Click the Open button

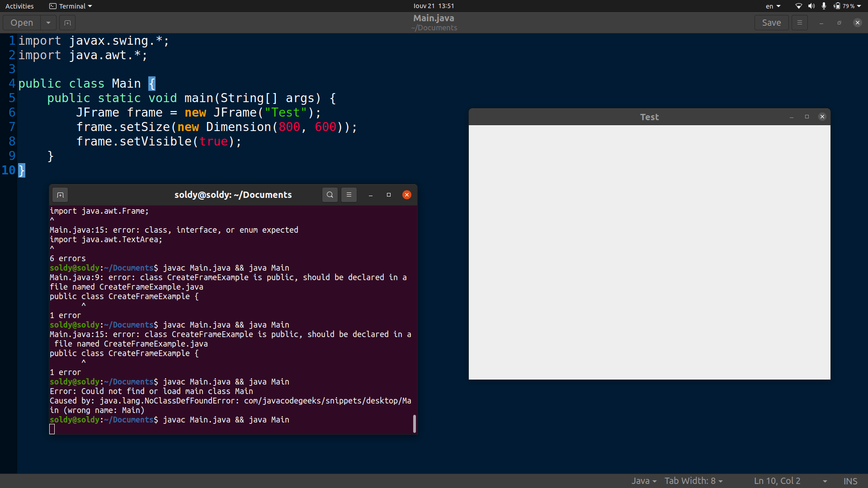coord(22,23)
